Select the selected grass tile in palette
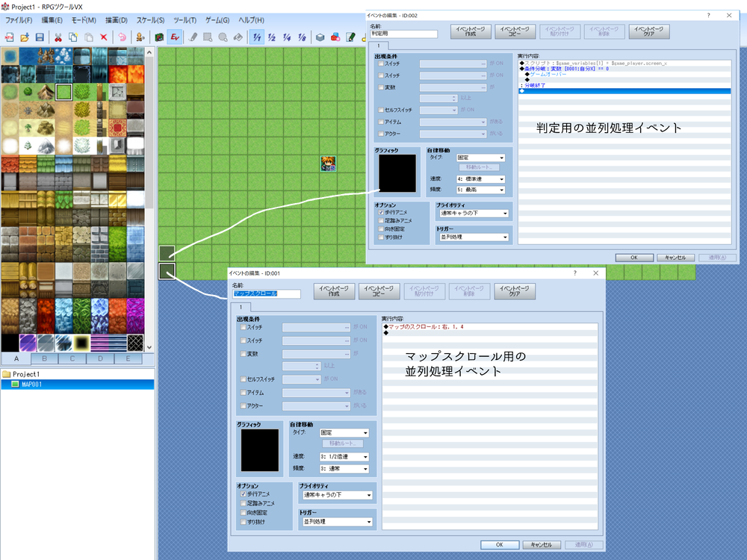 click(63, 92)
